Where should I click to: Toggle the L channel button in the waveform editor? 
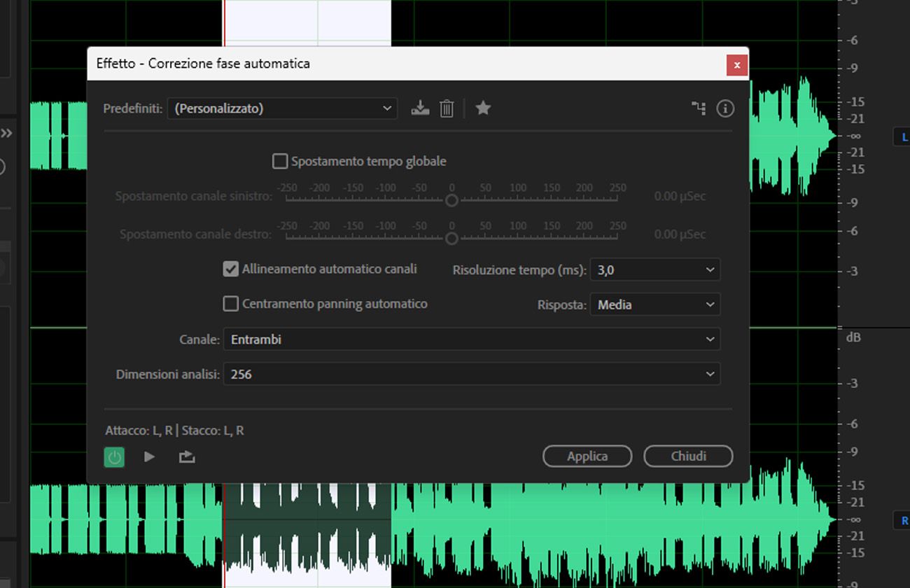pos(902,136)
